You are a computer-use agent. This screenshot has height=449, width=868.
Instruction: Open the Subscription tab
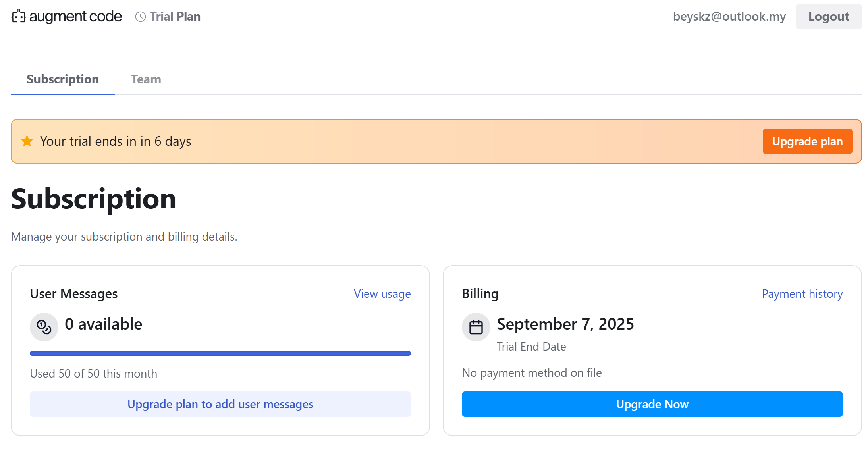(63, 79)
